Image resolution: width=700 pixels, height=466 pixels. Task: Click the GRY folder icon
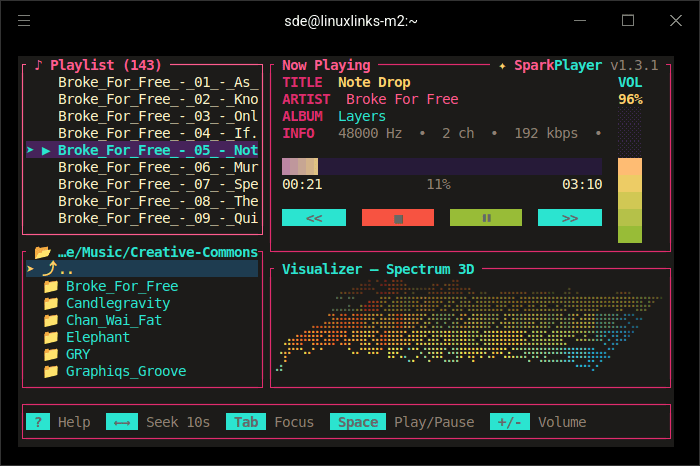coord(51,354)
